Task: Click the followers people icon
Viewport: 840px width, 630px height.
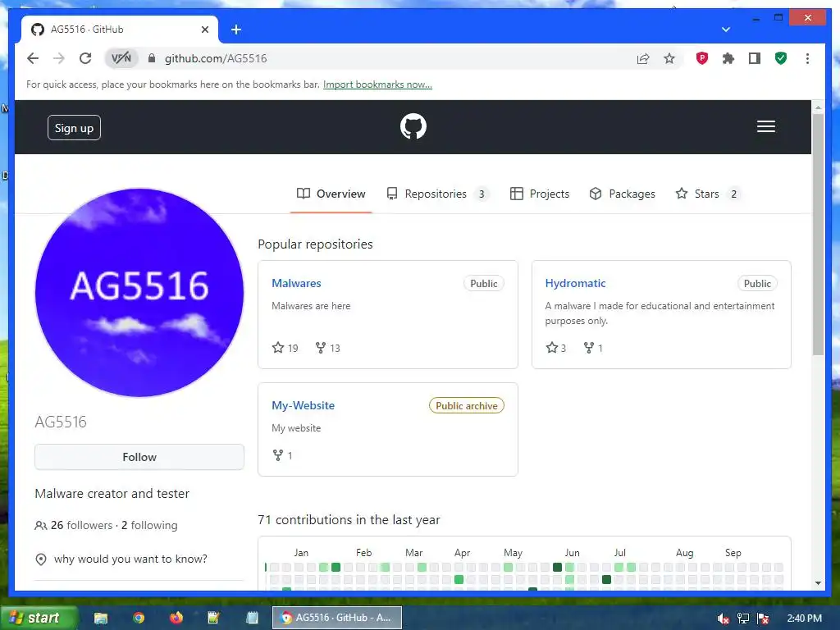Action: click(41, 526)
